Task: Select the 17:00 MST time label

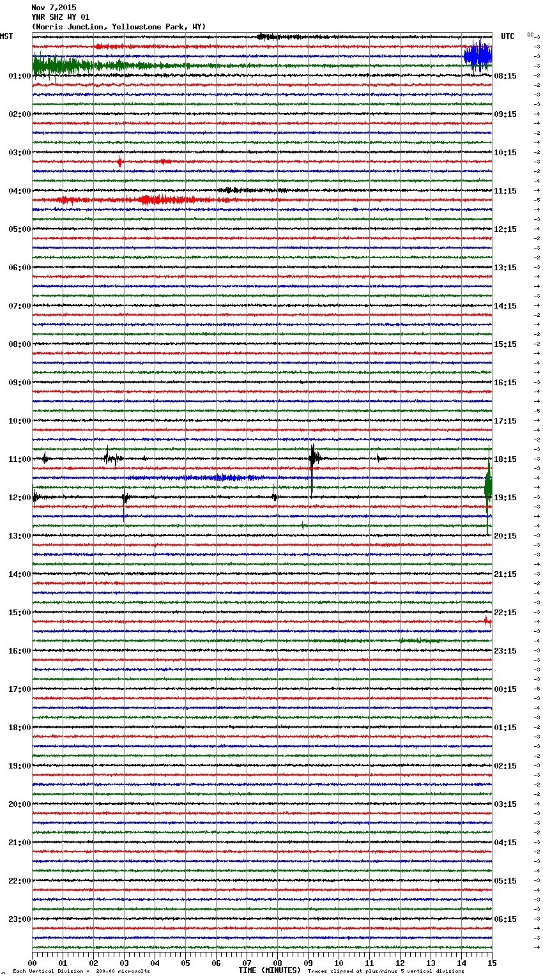Action: (x=19, y=689)
